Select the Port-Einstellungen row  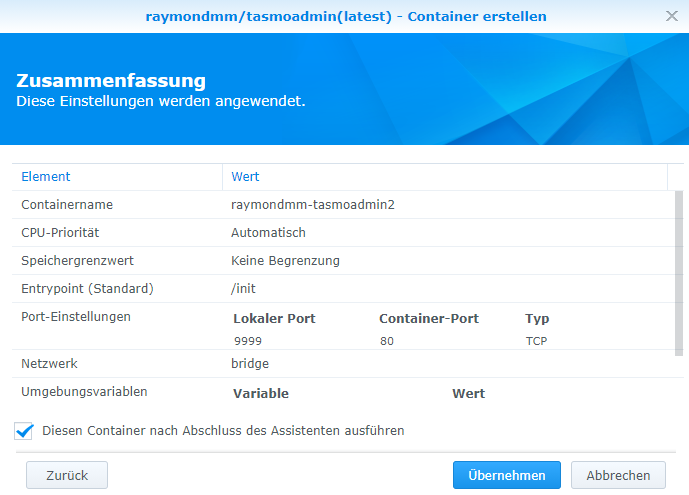pos(344,326)
